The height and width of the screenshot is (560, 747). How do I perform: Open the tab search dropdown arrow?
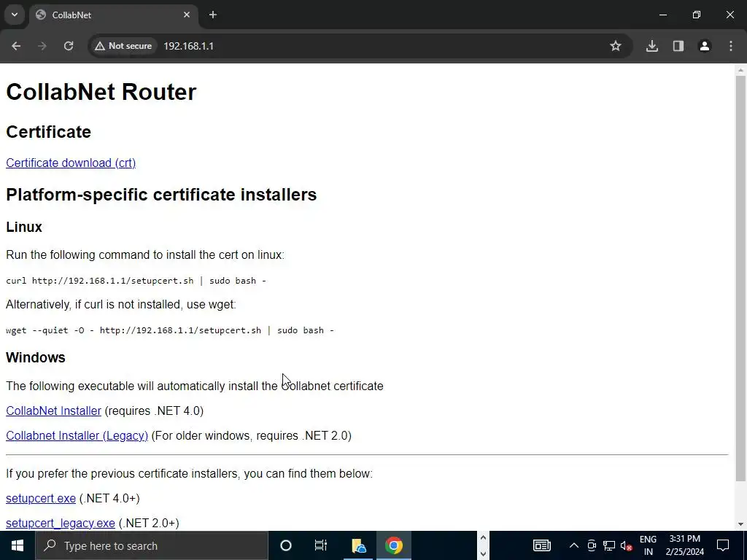[15, 15]
